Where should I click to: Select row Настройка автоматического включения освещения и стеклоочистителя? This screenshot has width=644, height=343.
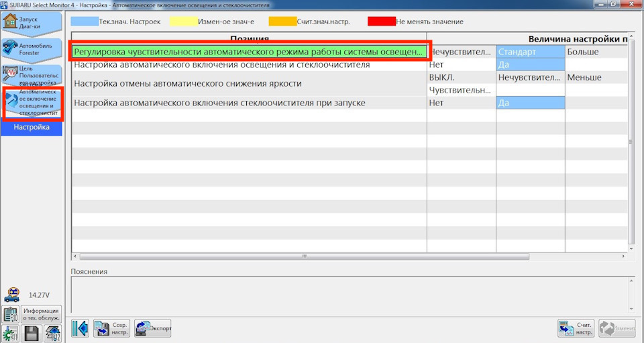250,64
